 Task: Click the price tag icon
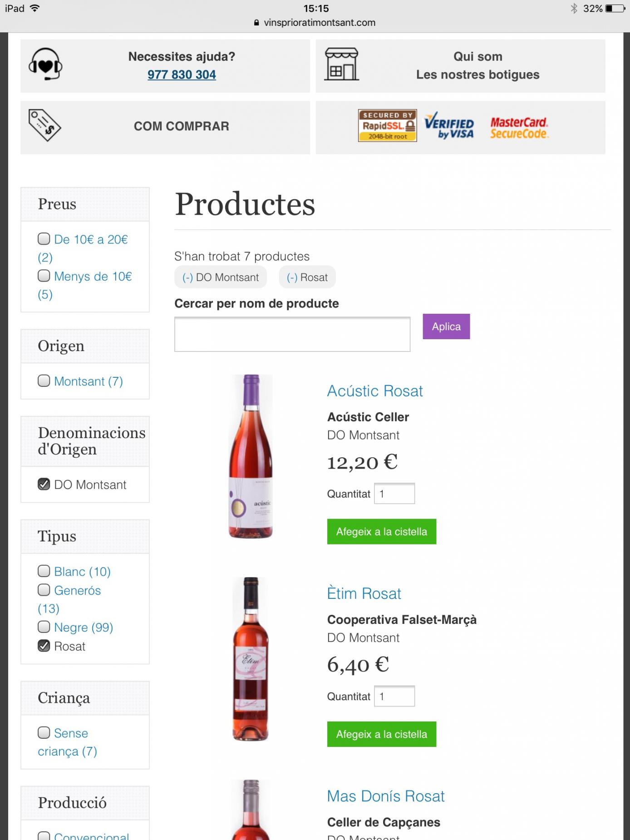click(x=44, y=125)
